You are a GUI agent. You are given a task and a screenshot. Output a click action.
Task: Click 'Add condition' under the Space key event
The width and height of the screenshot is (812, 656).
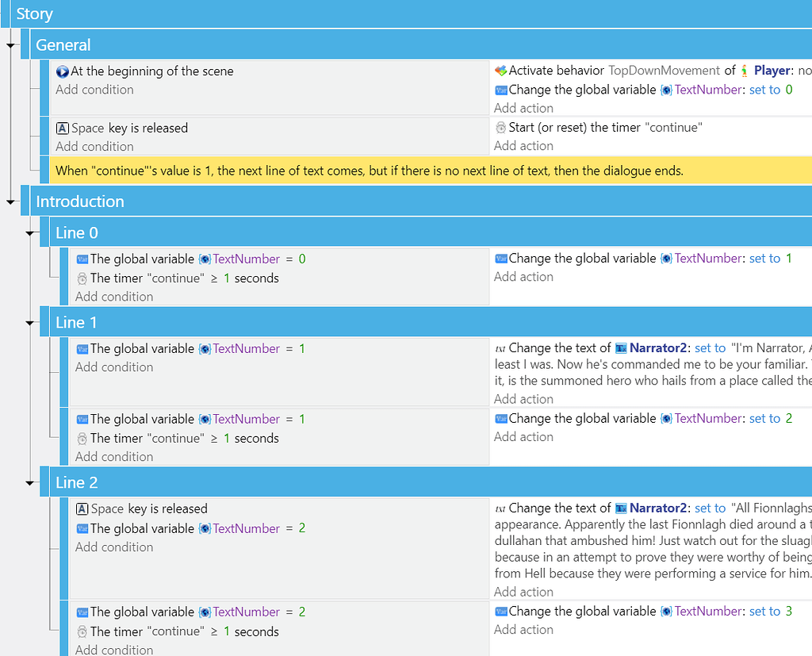94,146
